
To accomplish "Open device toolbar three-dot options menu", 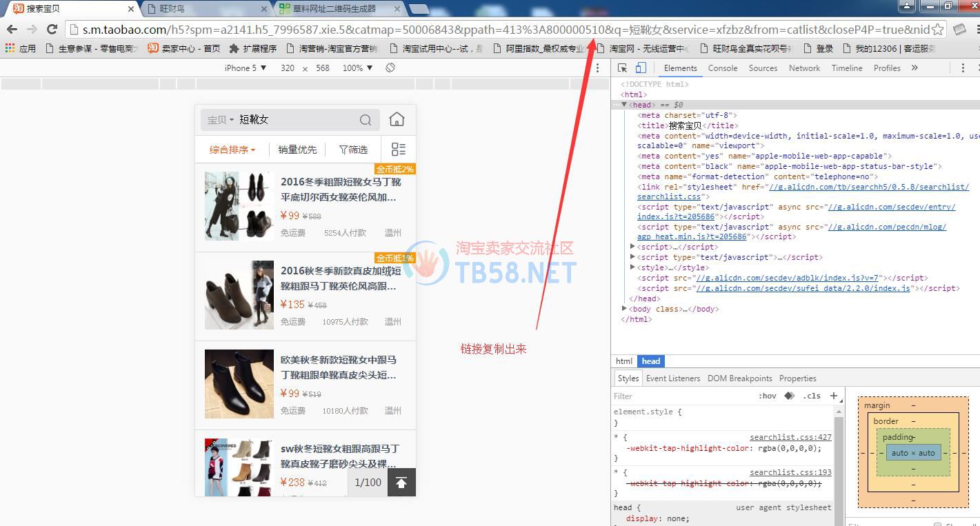I will (598, 68).
